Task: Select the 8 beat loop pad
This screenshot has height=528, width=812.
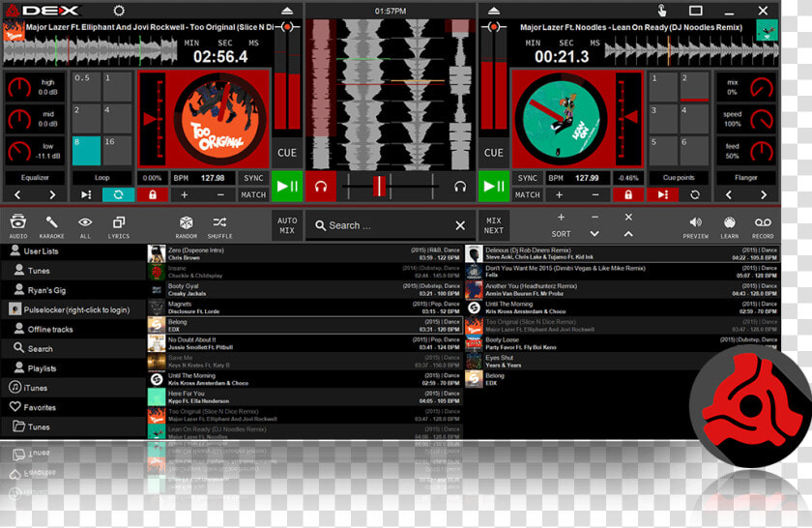Action: (86, 150)
